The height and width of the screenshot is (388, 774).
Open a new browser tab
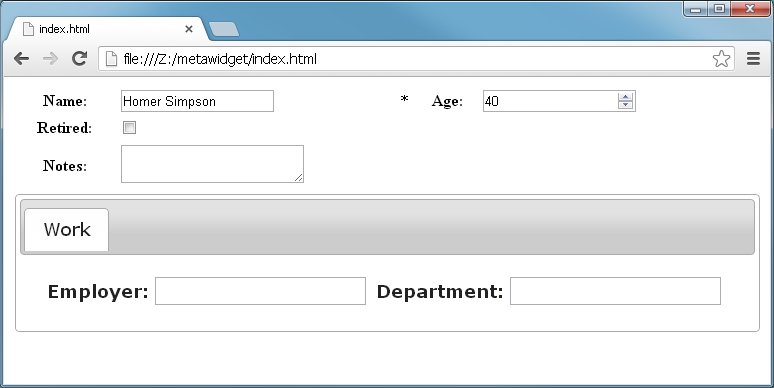(224, 29)
